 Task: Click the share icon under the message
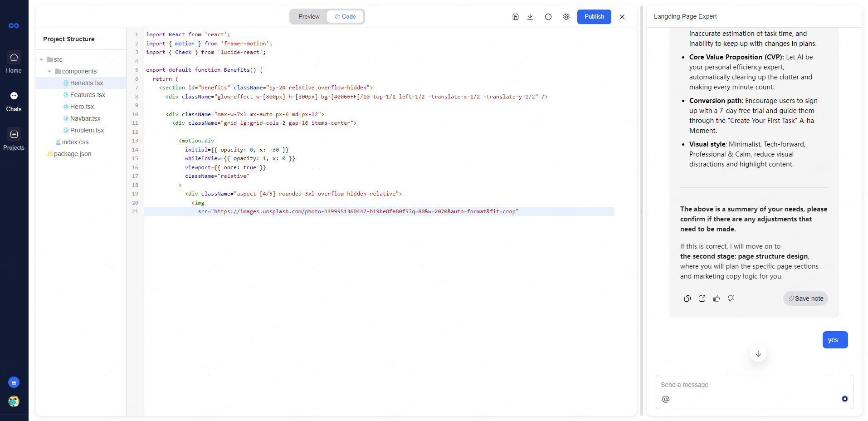pos(702,299)
